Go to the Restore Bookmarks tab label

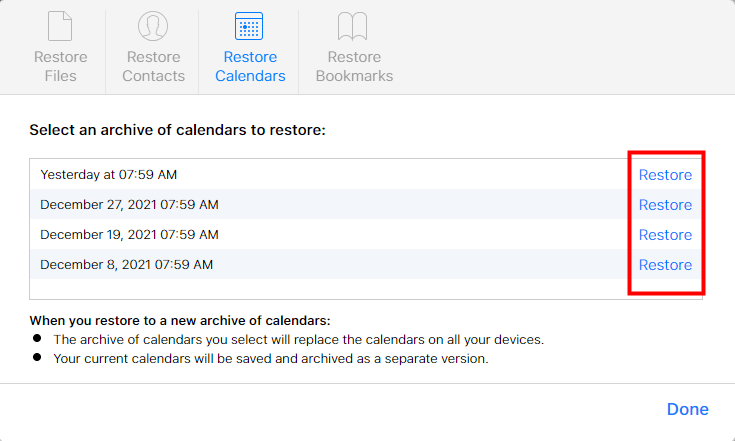[x=354, y=66]
